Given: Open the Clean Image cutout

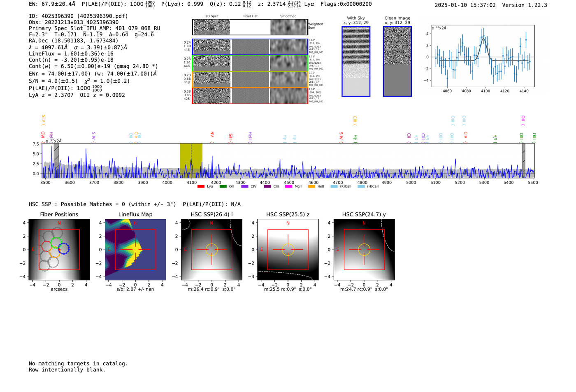Looking at the screenshot, I should tap(397, 61).
